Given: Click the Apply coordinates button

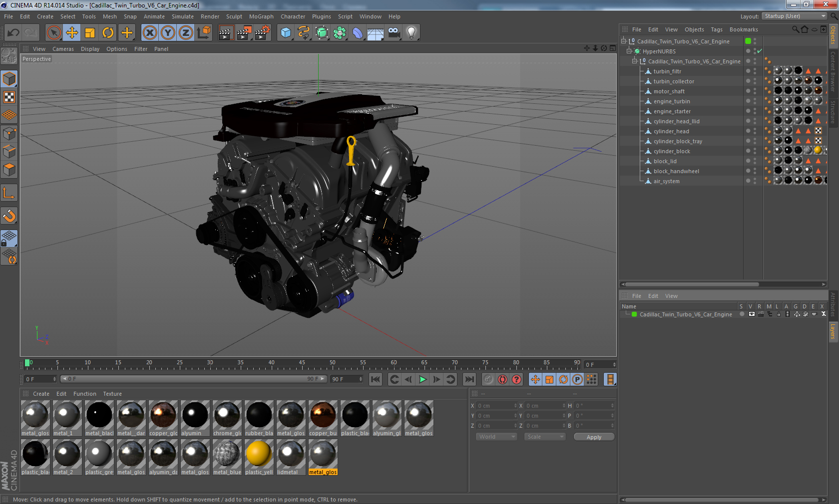Looking at the screenshot, I should click(x=594, y=437).
